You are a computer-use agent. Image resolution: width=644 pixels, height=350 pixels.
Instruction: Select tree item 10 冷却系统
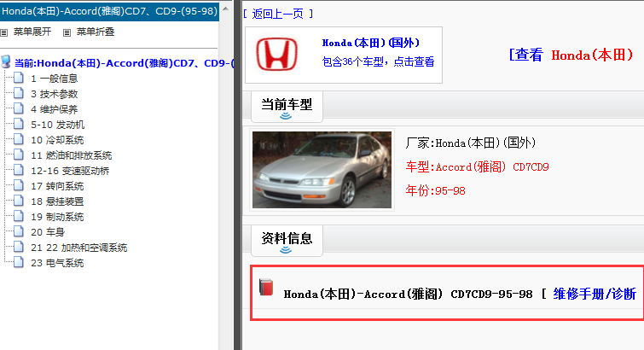pos(57,140)
